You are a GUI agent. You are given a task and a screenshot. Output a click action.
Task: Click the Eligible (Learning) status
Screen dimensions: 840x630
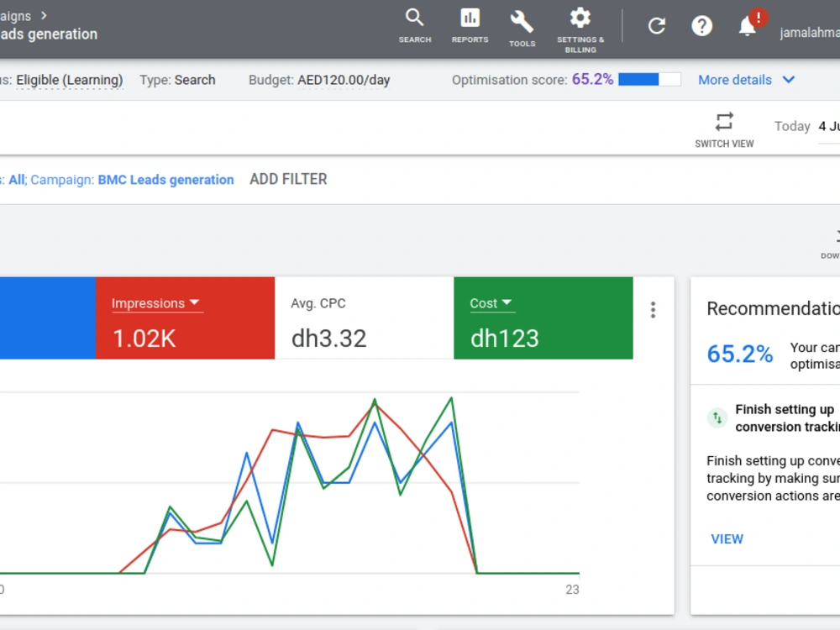[x=69, y=80]
